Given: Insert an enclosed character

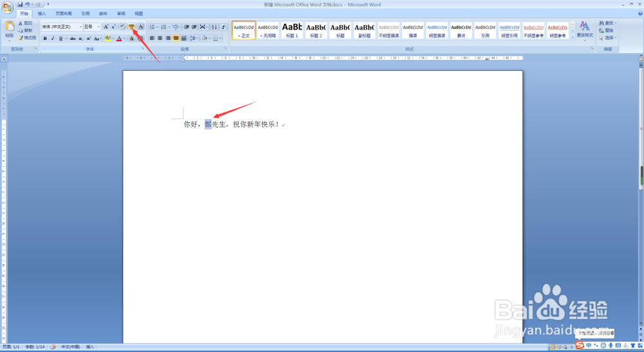Looking at the screenshot, I should point(140,38).
